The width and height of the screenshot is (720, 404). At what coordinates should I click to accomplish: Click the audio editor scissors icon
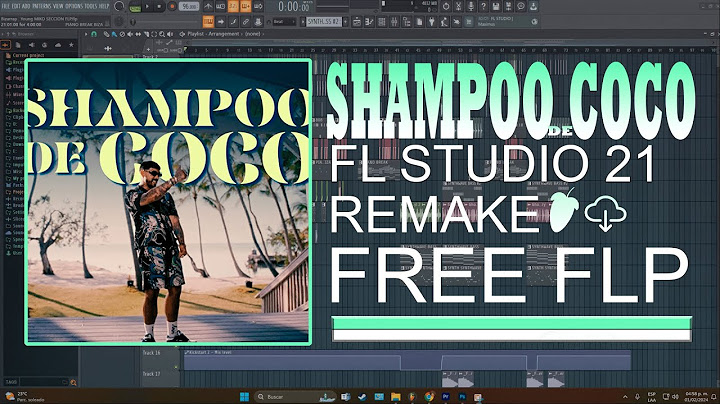click(459, 6)
